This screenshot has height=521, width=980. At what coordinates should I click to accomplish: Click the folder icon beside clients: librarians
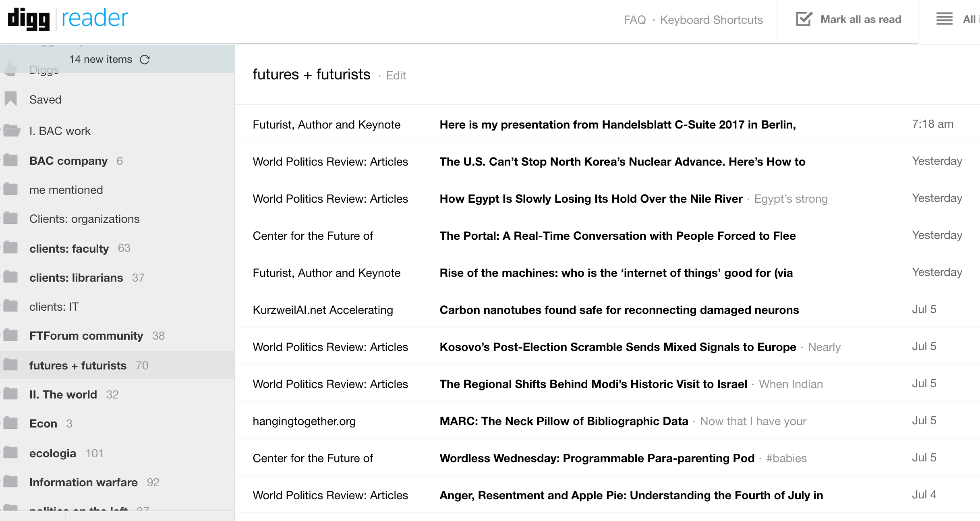pyautogui.click(x=10, y=277)
